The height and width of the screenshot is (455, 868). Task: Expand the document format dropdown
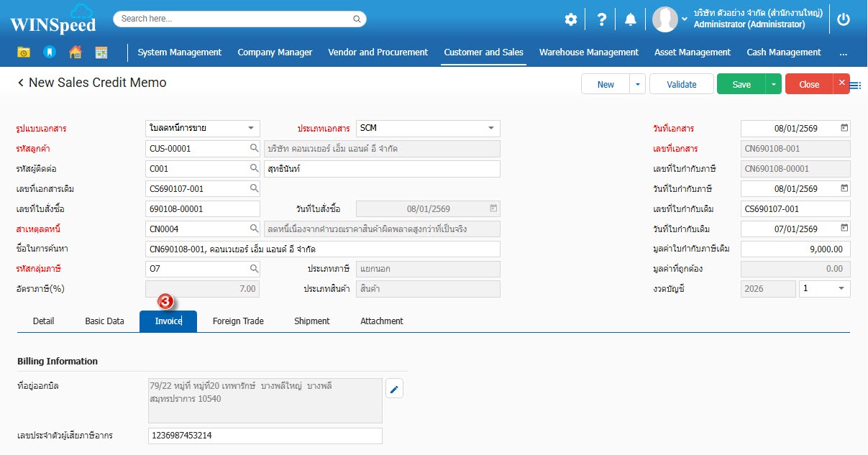coord(250,128)
